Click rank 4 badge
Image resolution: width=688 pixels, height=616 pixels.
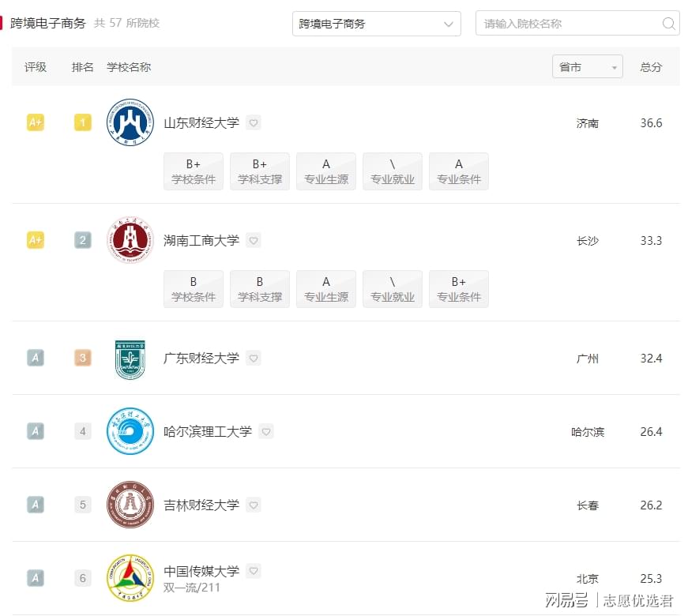click(83, 431)
